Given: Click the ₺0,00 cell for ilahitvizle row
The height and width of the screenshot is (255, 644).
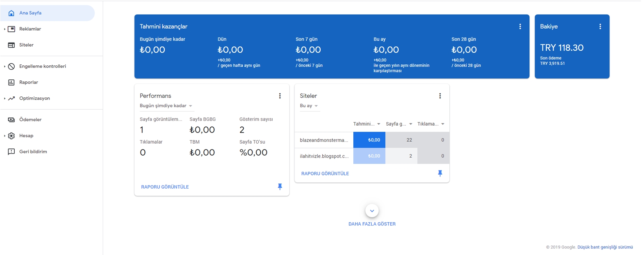Looking at the screenshot, I should [369, 156].
